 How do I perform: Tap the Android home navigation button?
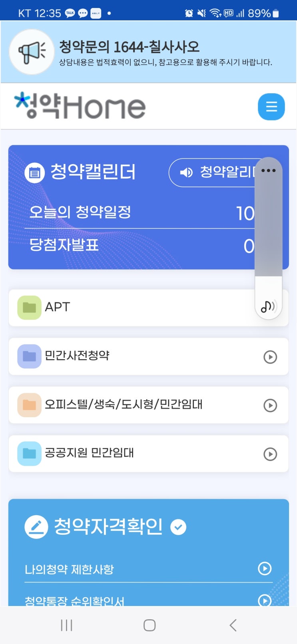(149, 625)
